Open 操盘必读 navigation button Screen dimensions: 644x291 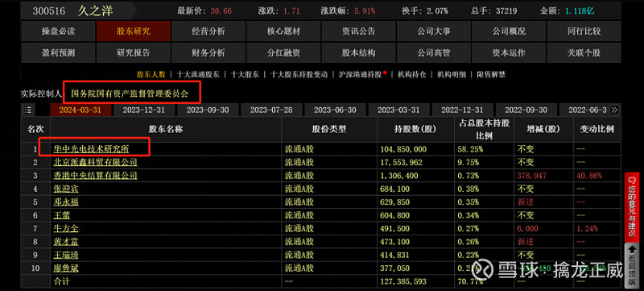pos(58,31)
